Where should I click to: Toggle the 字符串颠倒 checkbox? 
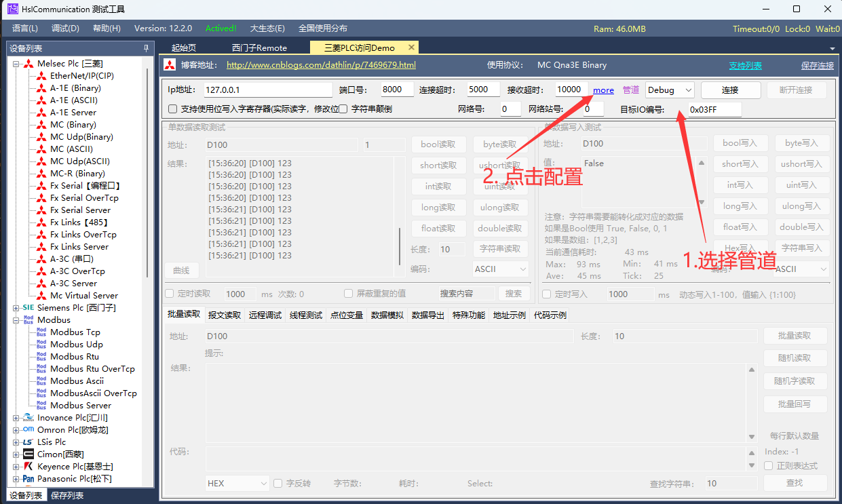click(343, 109)
